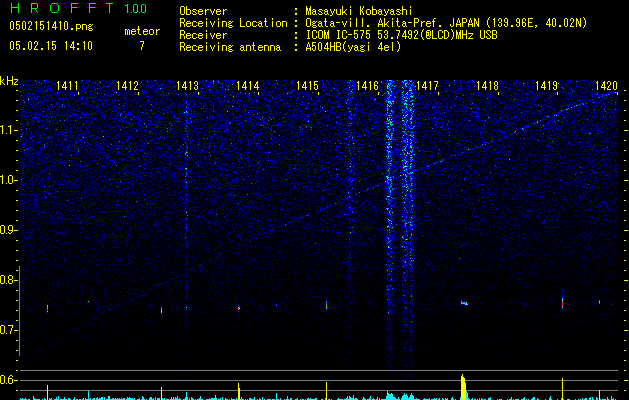Click the meteor echo before the 1411 mark
This screenshot has width=629, height=400.
pos(47,309)
